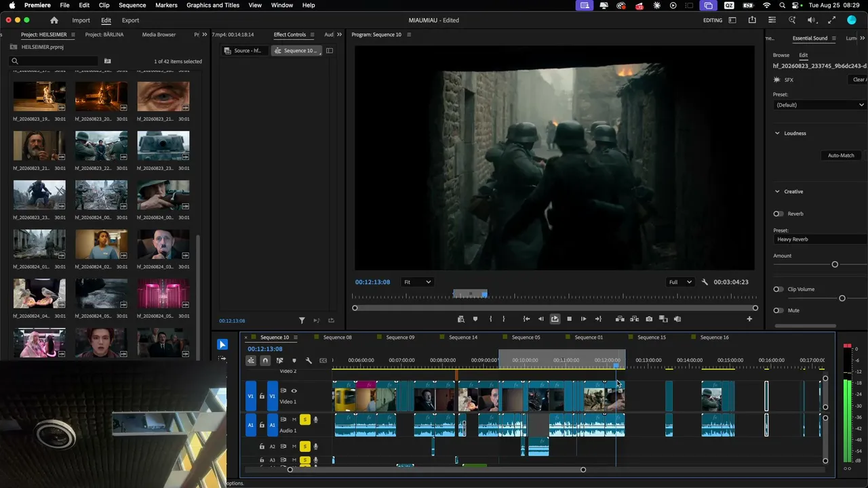Enable the Mute switch in Essential Sound
The image size is (868, 488).
[x=778, y=310]
